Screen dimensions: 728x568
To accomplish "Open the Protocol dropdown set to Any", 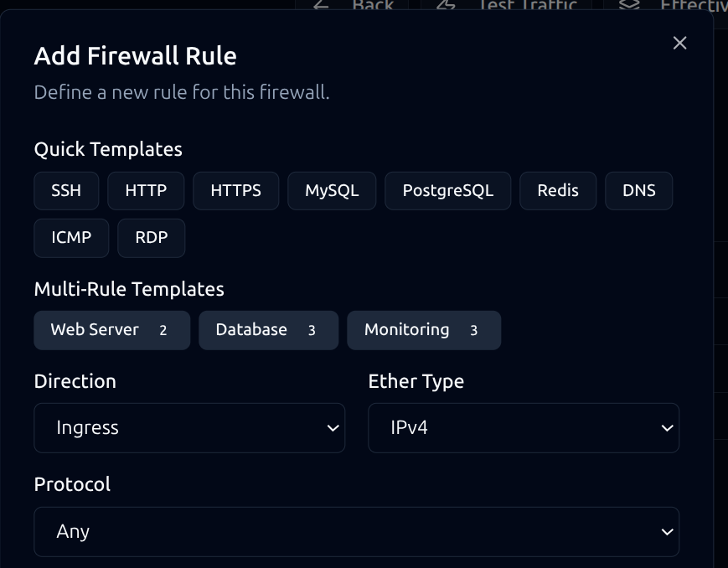I will [x=357, y=531].
